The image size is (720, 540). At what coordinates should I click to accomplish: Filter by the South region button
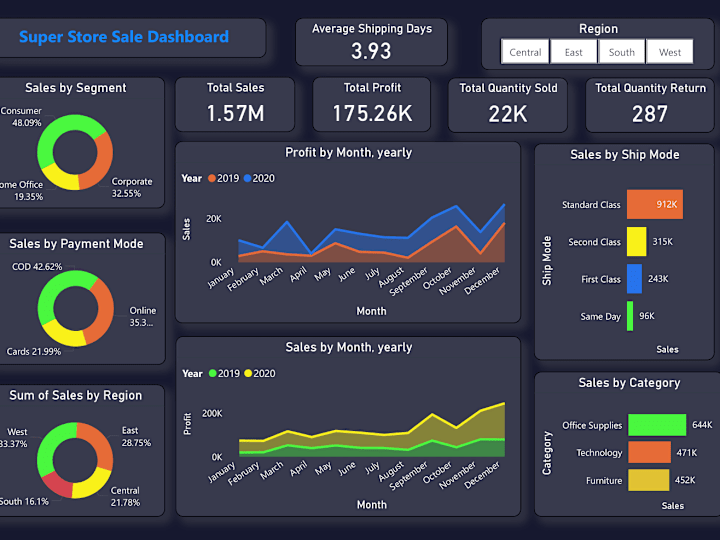[622, 52]
